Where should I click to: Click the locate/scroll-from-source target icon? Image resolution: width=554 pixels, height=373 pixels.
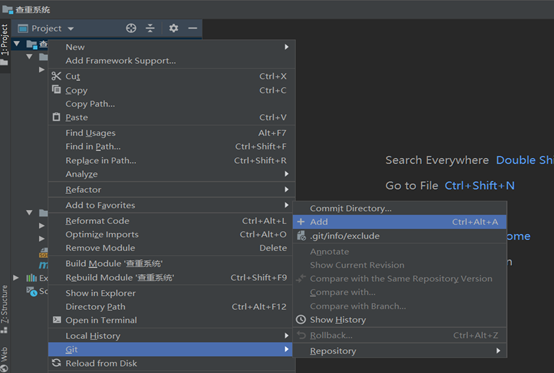(x=131, y=28)
